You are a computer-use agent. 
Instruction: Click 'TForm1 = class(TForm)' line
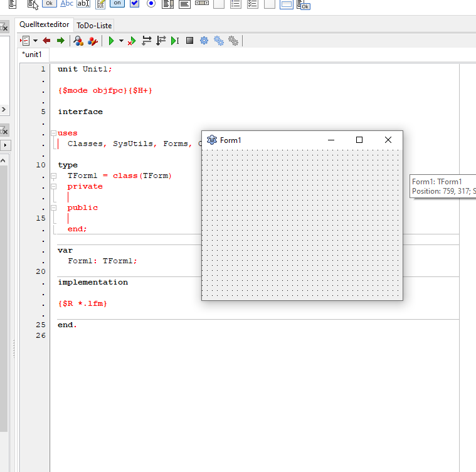pos(120,176)
